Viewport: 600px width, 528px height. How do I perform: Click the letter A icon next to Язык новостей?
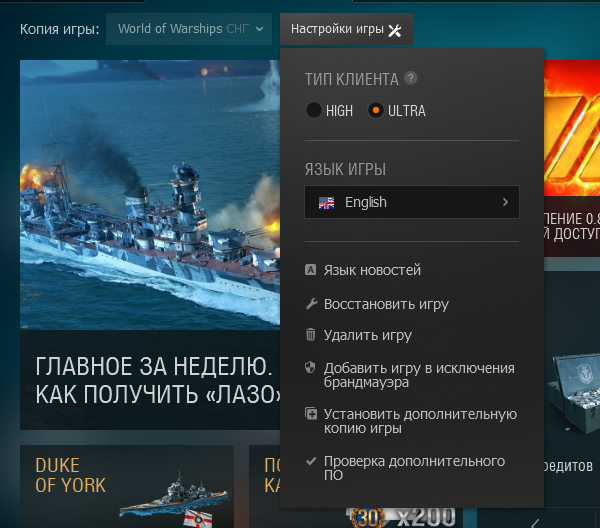pos(310,270)
